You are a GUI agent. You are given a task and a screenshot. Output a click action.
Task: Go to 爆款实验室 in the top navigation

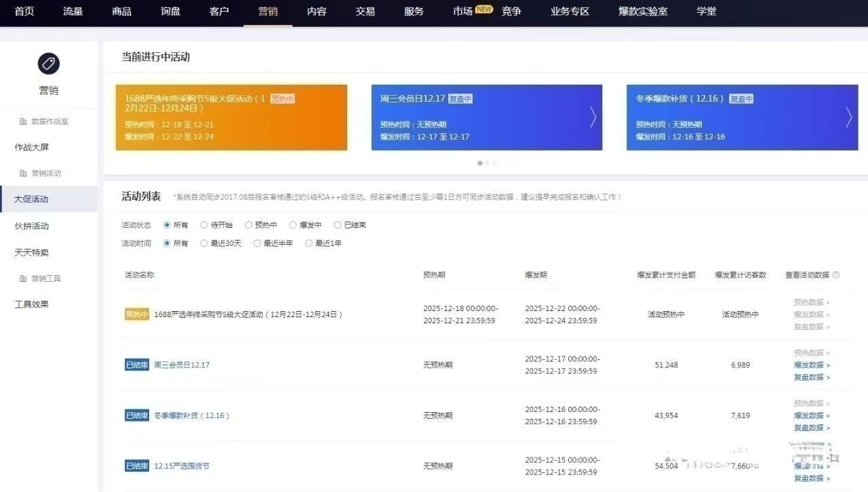pos(642,12)
